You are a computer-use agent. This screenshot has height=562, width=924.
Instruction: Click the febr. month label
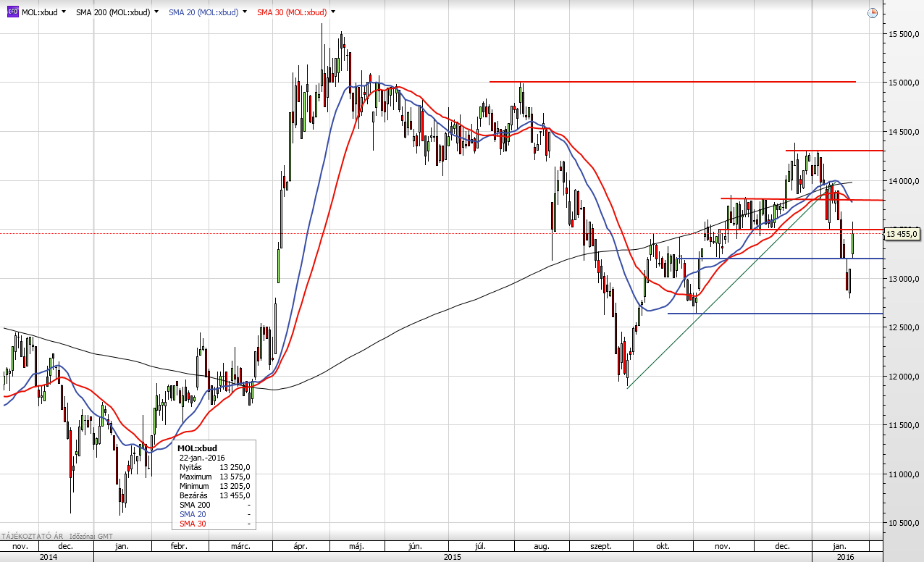point(178,545)
